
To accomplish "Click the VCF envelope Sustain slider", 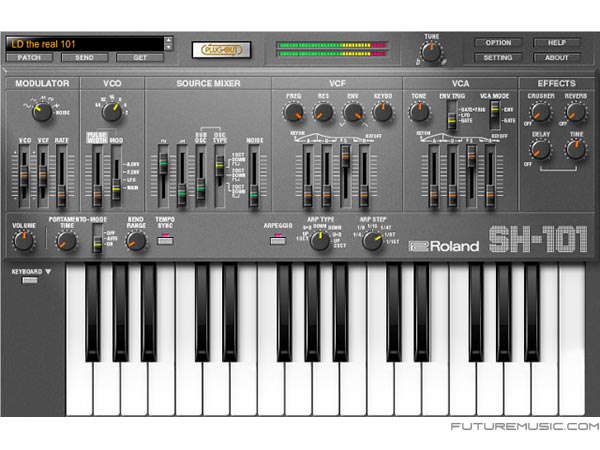I will [345, 177].
